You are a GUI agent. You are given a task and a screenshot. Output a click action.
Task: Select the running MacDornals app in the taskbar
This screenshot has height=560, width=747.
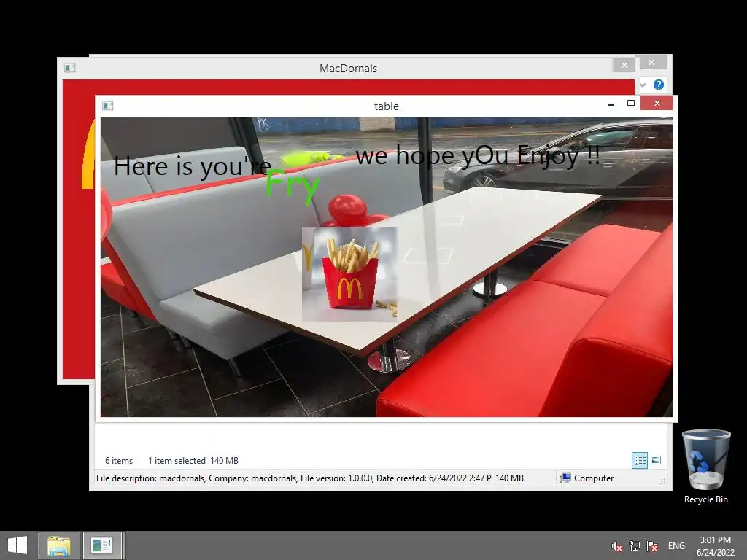click(x=102, y=545)
